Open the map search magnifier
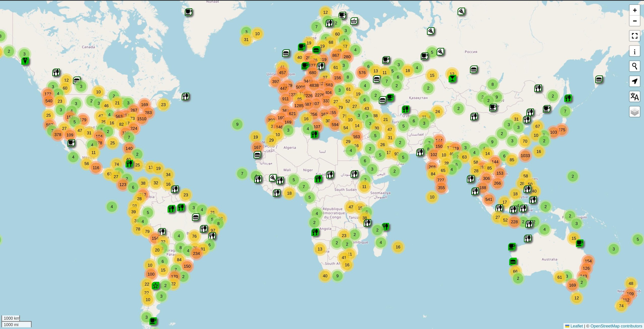Viewport: 644px width, 329px height. (634, 66)
